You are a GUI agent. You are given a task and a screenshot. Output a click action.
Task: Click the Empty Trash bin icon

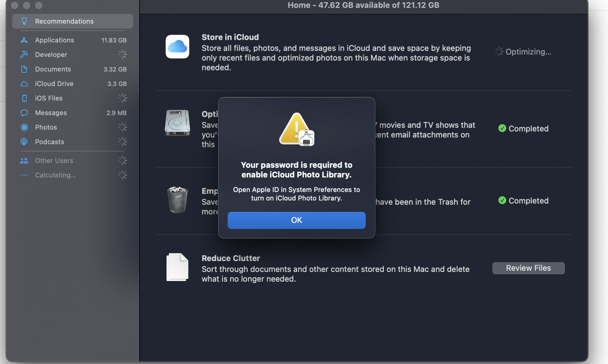pos(177,200)
